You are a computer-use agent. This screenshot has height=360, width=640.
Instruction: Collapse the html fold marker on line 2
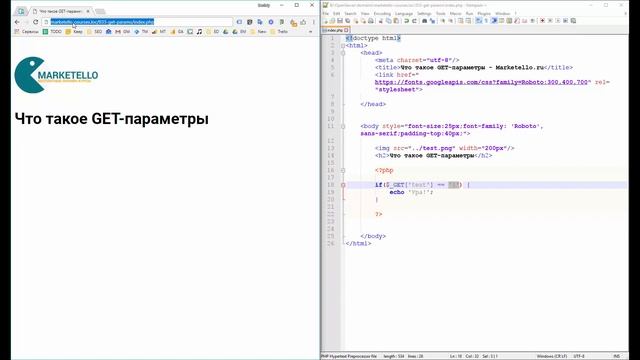coord(343,46)
